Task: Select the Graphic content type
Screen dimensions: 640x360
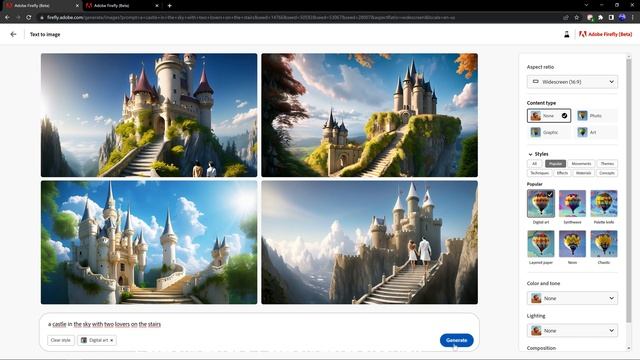Action: (x=549, y=132)
